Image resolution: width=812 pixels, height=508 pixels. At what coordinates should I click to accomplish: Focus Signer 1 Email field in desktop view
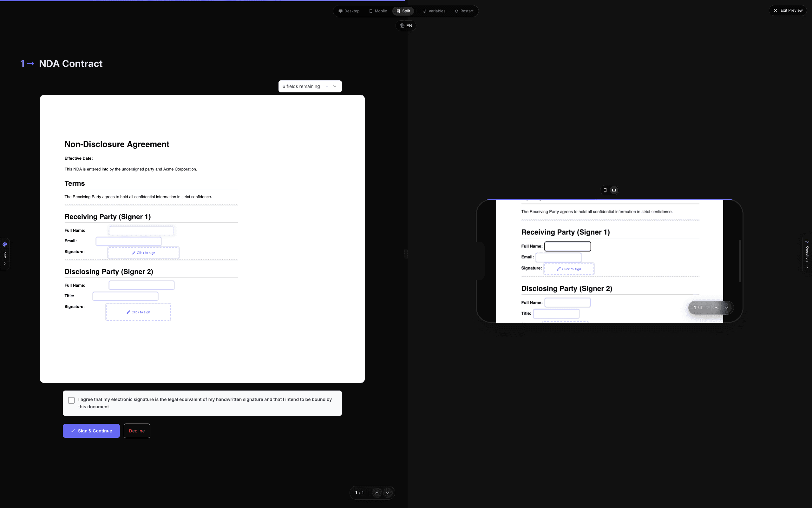coord(128,241)
